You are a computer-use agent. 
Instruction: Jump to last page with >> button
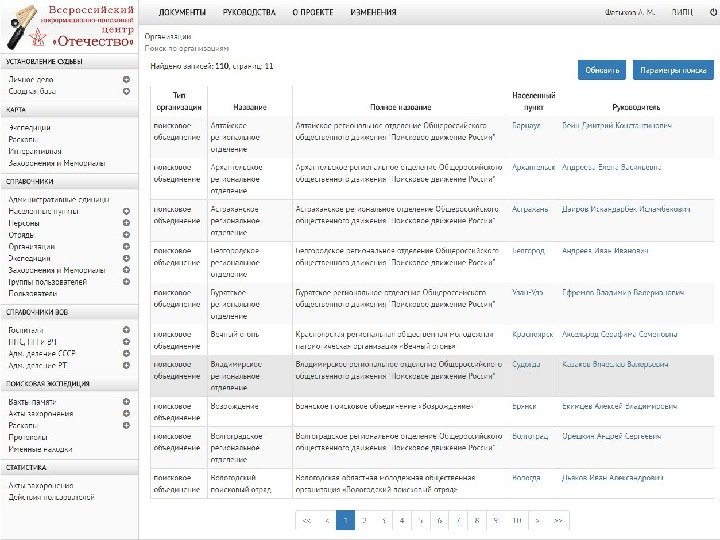pyautogui.click(x=557, y=521)
